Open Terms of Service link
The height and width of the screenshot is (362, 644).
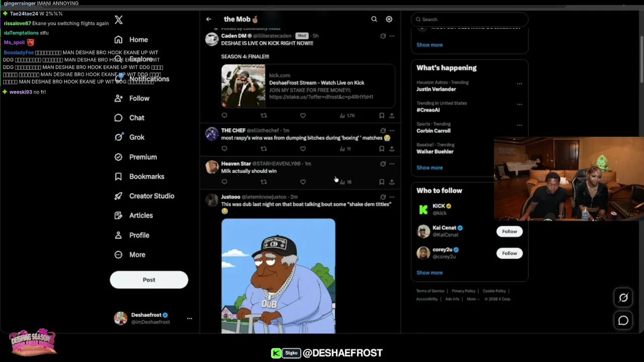click(x=430, y=291)
